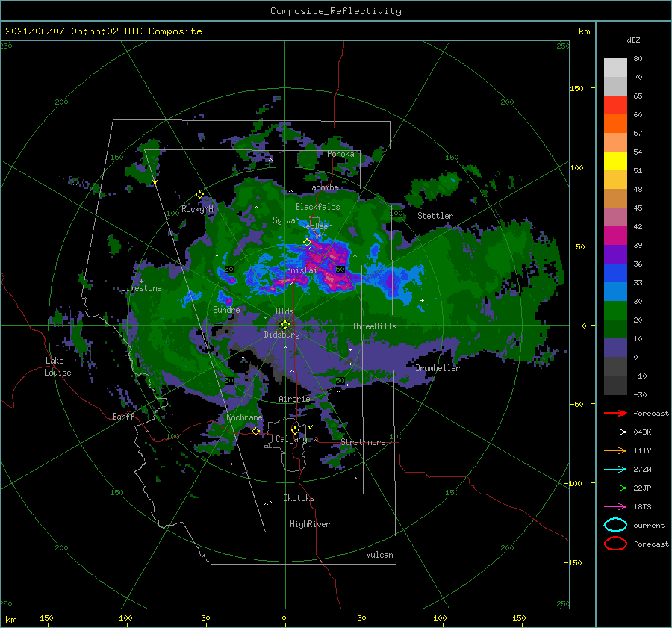The width and height of the screenshot is (672, 628).
Task: Pick the light blue swatch between 33 and 30
Action: (615, 292)
